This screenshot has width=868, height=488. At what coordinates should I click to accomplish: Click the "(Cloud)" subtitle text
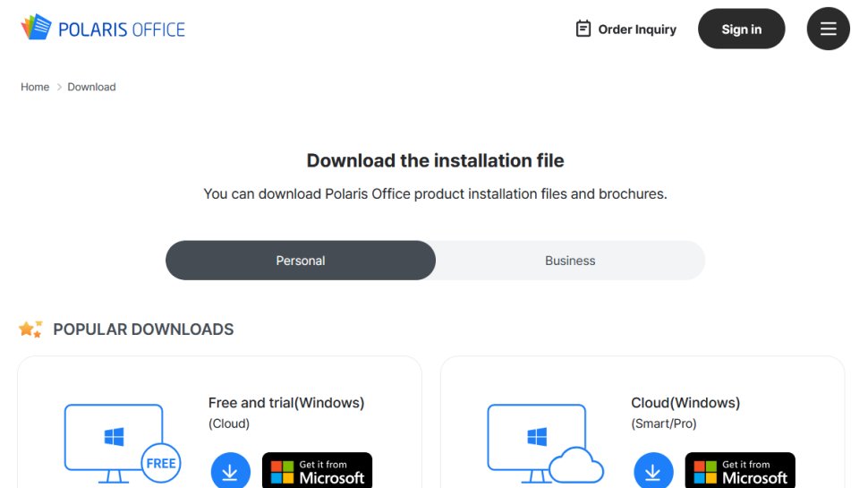point(229,424)
